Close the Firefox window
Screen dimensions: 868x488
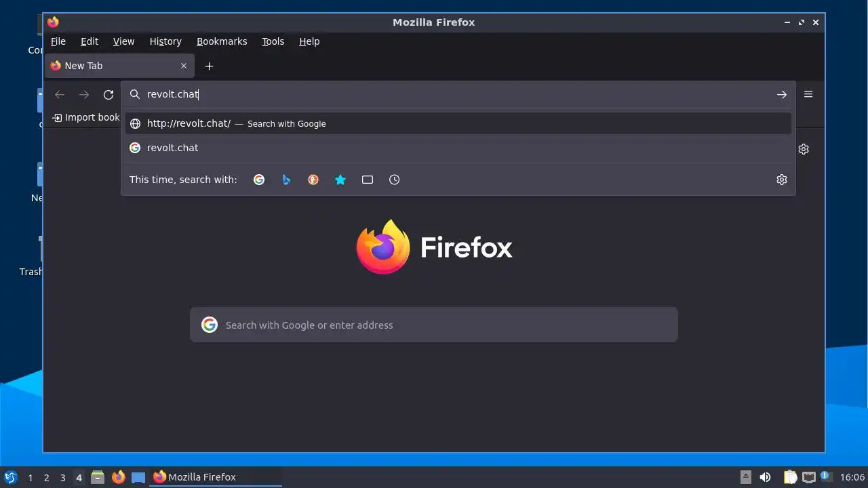pyautogui.click(x=816, y=22)
